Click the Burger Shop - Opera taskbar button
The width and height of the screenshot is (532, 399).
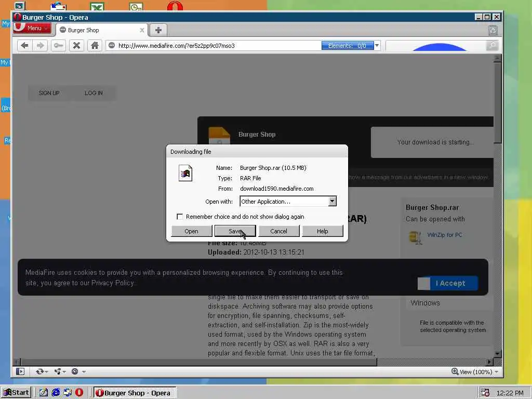coord(135,393)
